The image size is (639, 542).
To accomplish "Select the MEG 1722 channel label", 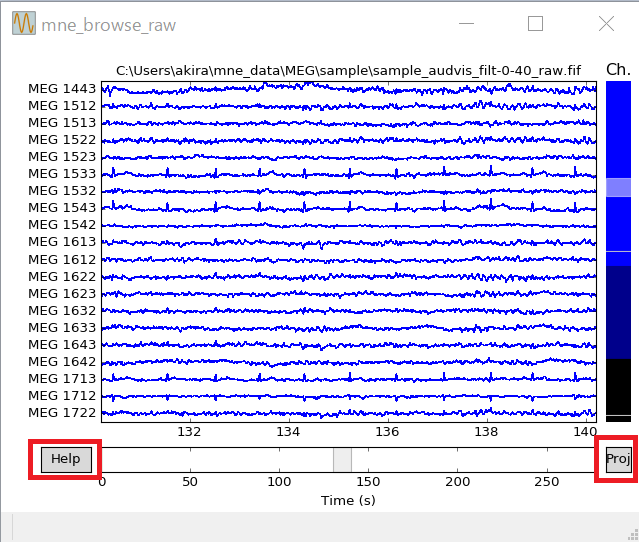I will click(x=62, y=412).
